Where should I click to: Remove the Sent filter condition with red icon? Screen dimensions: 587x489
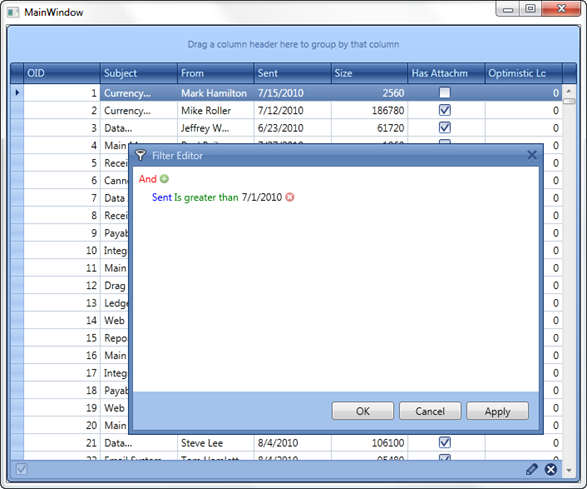tap(290, 197)
